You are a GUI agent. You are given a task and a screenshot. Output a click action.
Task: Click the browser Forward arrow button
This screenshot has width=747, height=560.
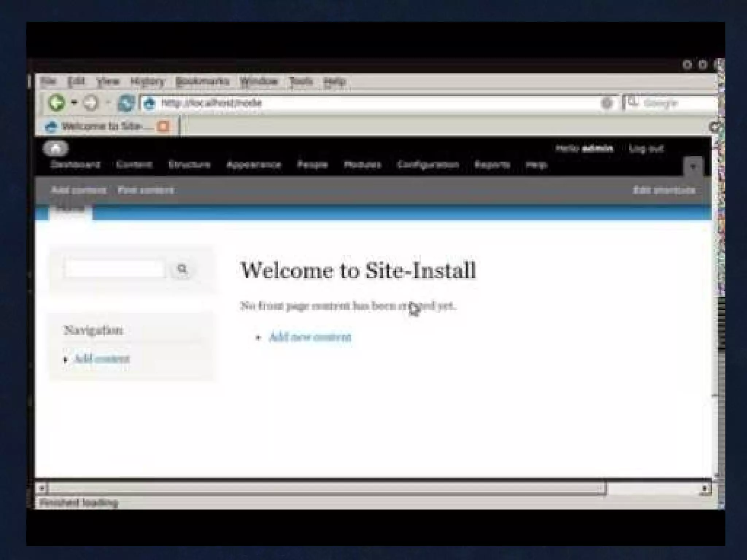[x=91, y=103]
